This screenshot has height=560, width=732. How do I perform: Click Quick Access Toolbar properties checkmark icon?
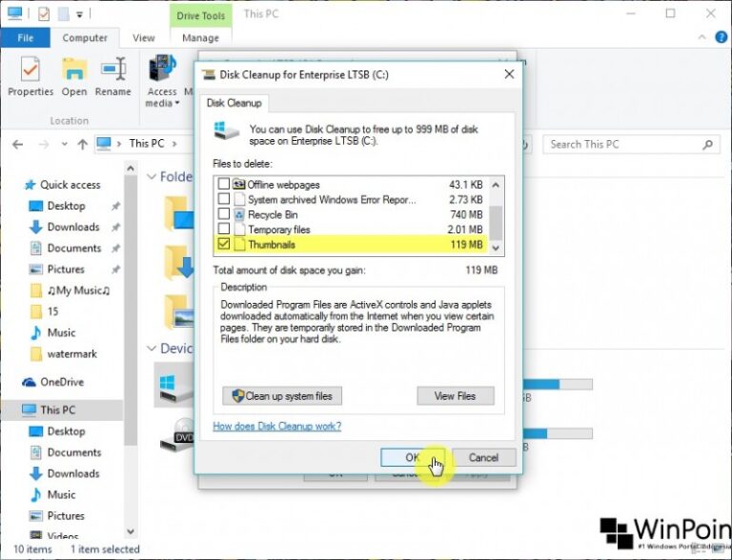click(x=44, y=14)
